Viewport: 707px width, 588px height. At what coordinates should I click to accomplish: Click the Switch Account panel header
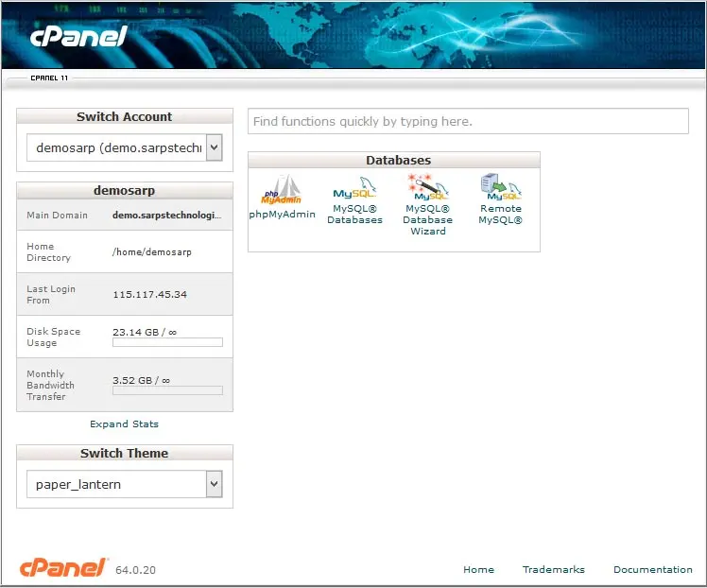(x=125, y=116)
